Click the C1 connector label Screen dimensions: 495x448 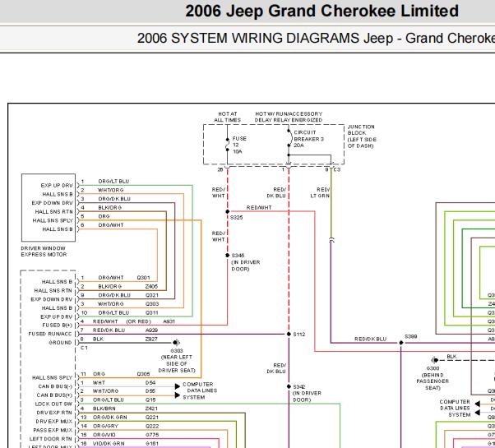84,348
